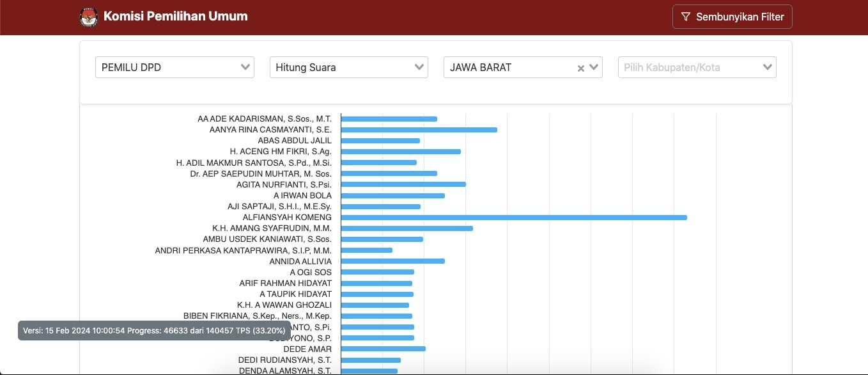Click the label AMBU USDEK KANIAWATI, S.Sos.
868x375 pixels.
[267, 239]
